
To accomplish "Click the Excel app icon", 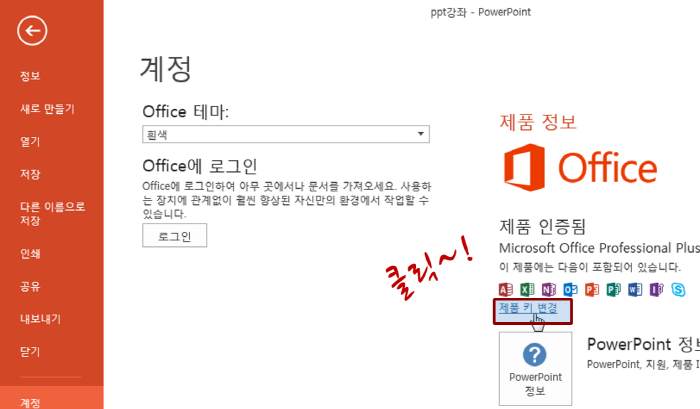I will pos(527,289).
